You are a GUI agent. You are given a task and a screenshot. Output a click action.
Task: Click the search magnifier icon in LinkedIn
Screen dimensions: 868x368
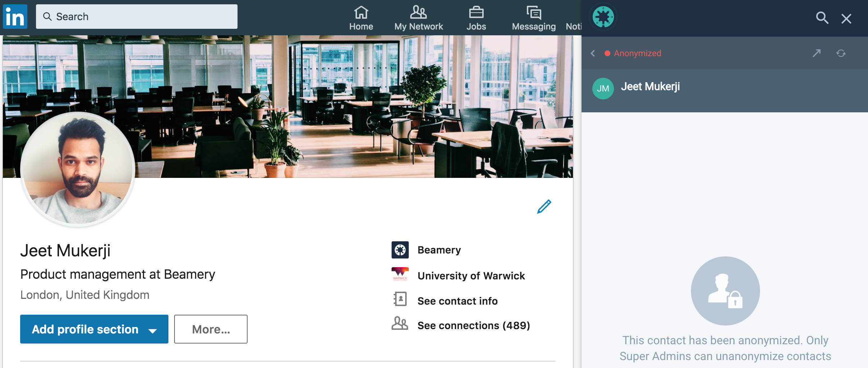pos(47,17)
